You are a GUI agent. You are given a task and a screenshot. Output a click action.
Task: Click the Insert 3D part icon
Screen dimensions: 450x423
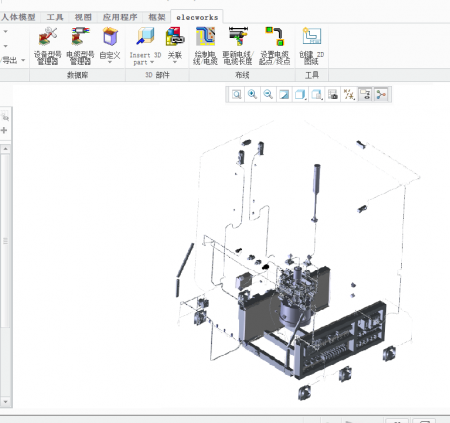pyautogui.click(x=146, y=36)
